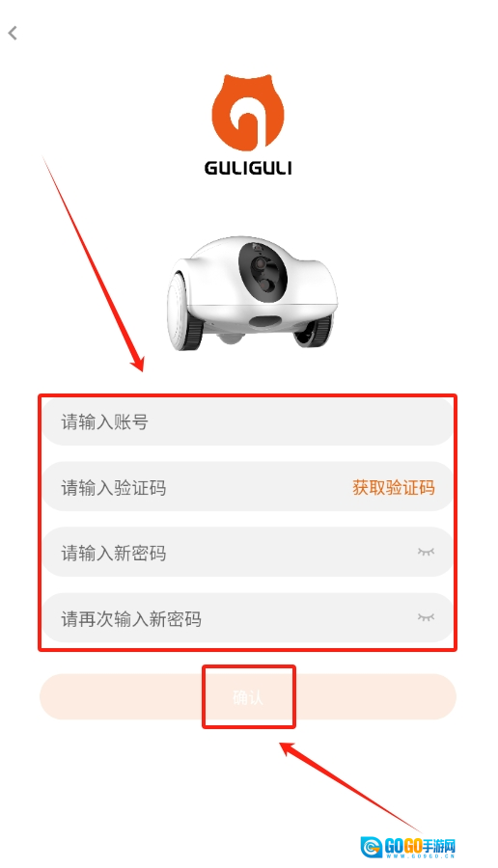The image size is (498, 868).
Task: Click the GOGO手游网 watermark text
Action: 420,846
